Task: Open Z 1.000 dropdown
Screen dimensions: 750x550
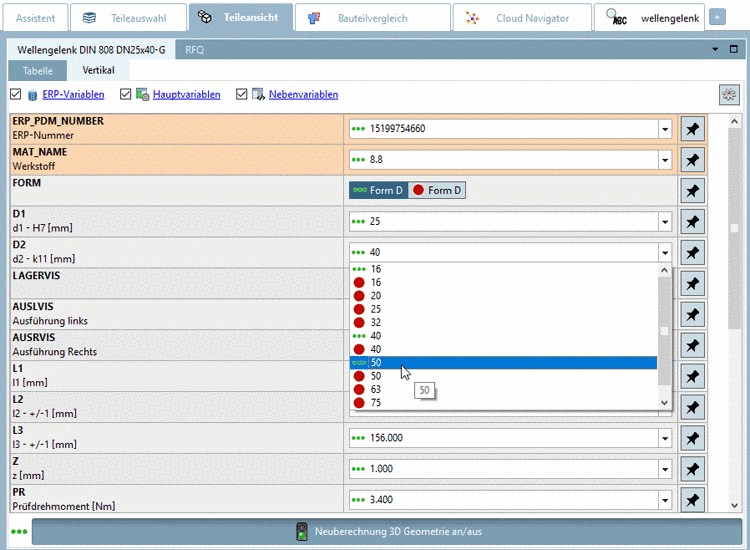Action: click(x=665, y=470)
